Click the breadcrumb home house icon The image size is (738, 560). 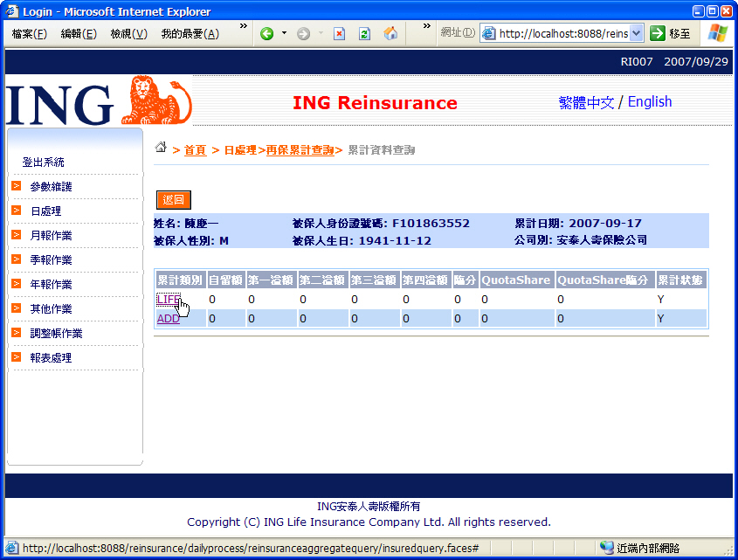161,147
